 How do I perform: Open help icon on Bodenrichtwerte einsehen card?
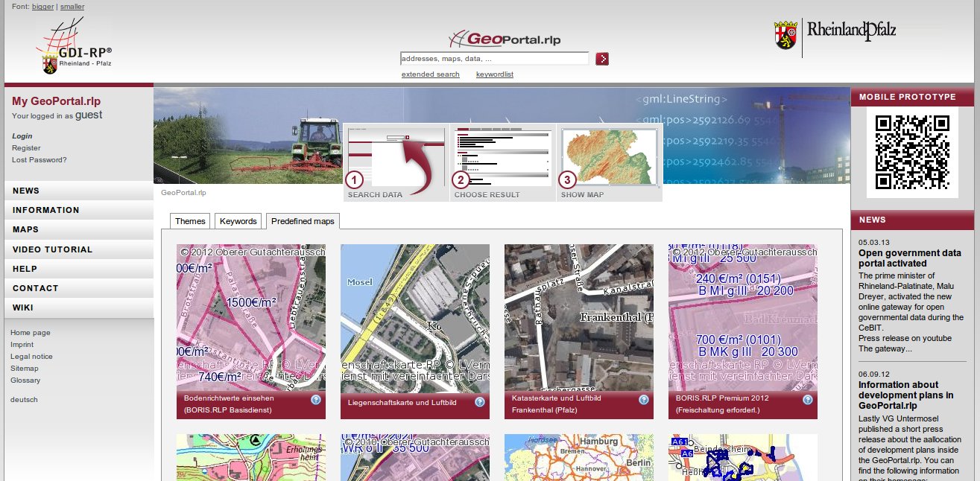tap(316, 400)
